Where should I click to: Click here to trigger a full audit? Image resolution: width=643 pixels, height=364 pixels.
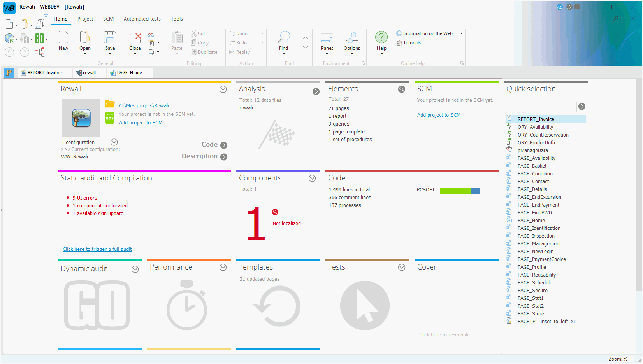click(x=97, y=249)
